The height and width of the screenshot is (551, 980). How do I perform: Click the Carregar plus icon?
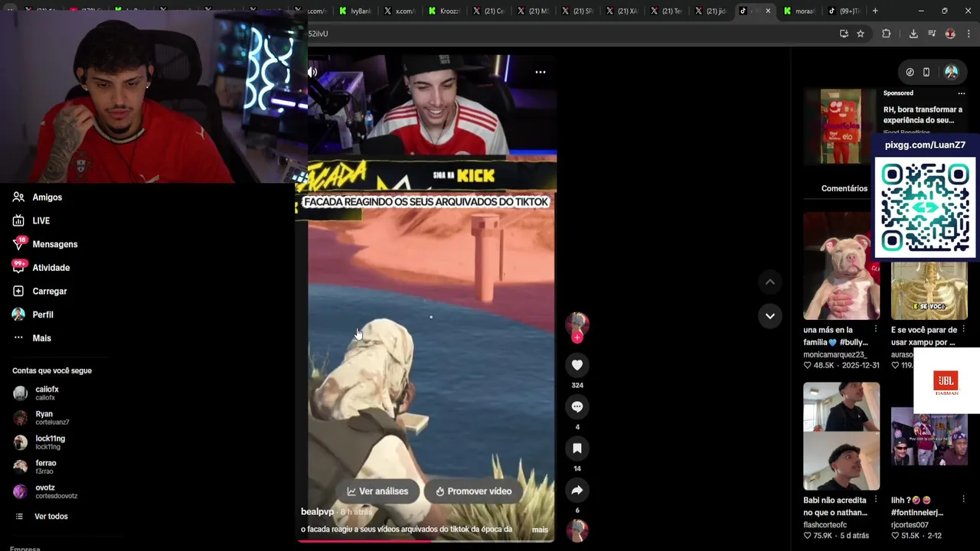coord(18,291)
